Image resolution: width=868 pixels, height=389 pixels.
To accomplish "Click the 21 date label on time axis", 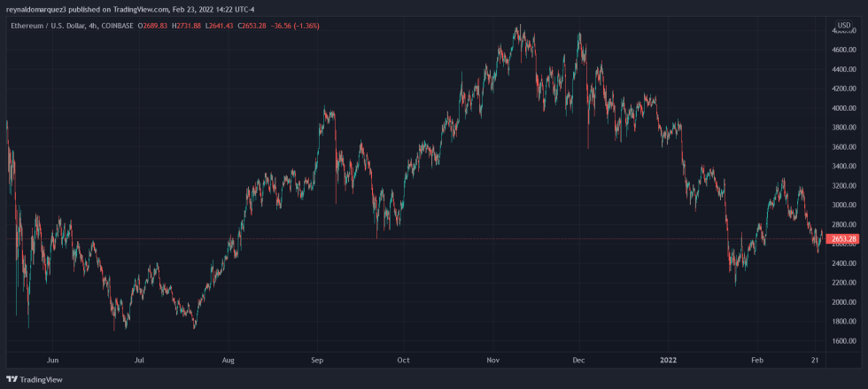I will (816, 360).
